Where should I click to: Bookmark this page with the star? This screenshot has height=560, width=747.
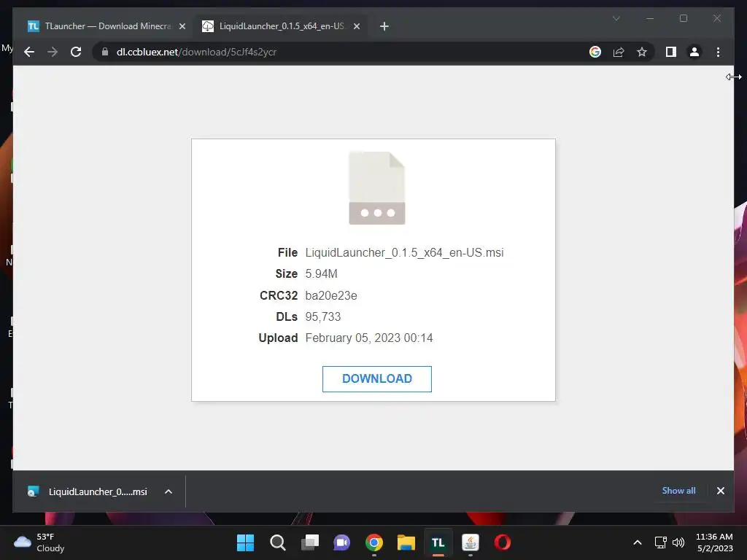click(x=642, y=52)
